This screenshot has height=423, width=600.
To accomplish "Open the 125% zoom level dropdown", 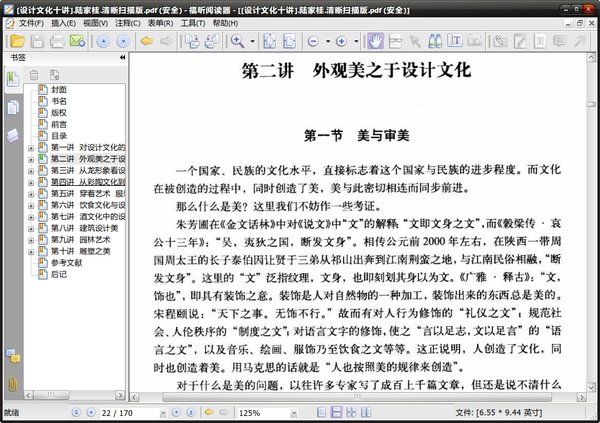I will coord(294,413).
